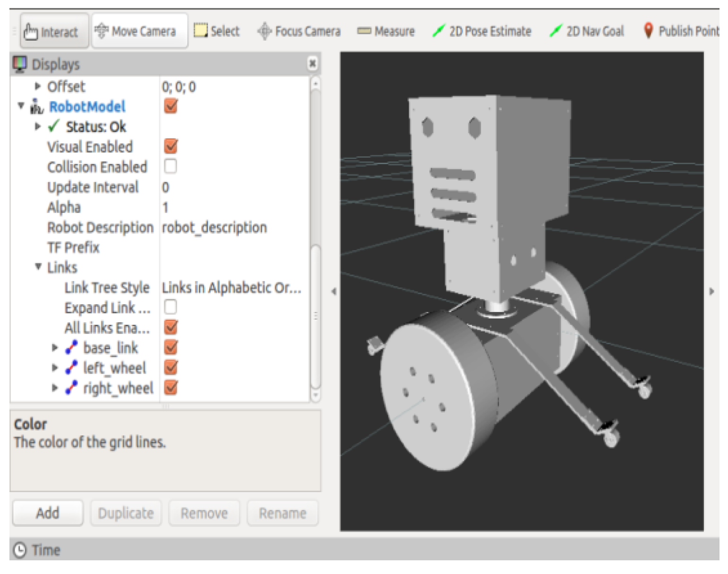Hide the left_wheel link
The image size is (728, 574).
coord(170,368)
